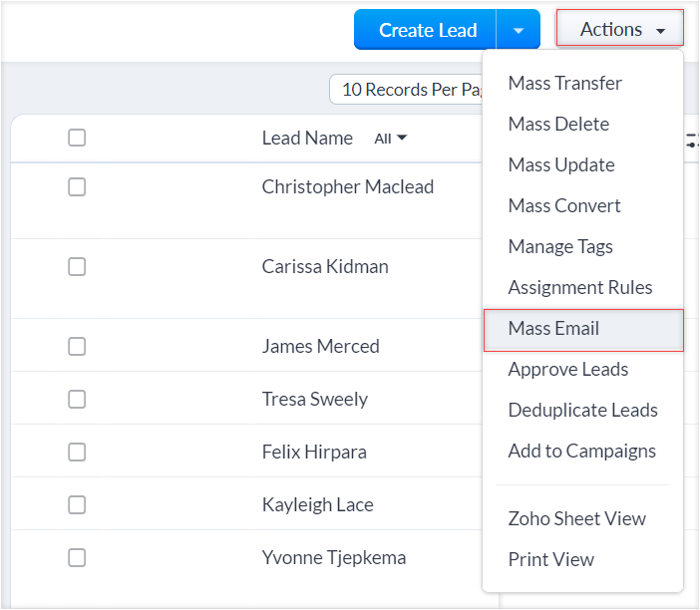Select Deduplicate Leads menu entry
The height and width of the screenshot is (610, 700).
coord(582,410)
